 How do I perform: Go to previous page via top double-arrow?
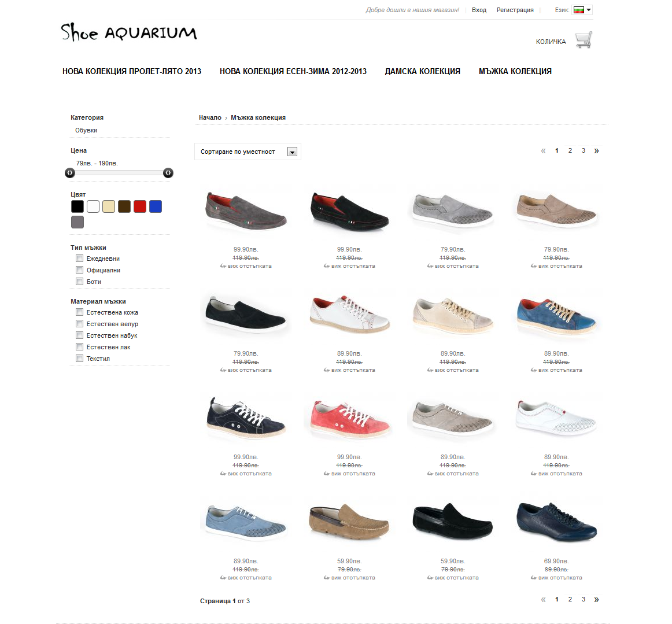click(544, 151)
